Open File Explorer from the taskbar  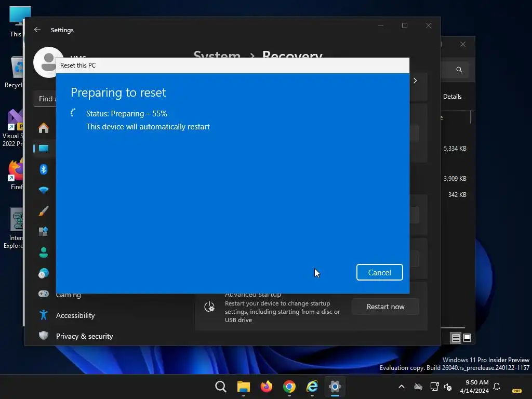tap(243, 387)
